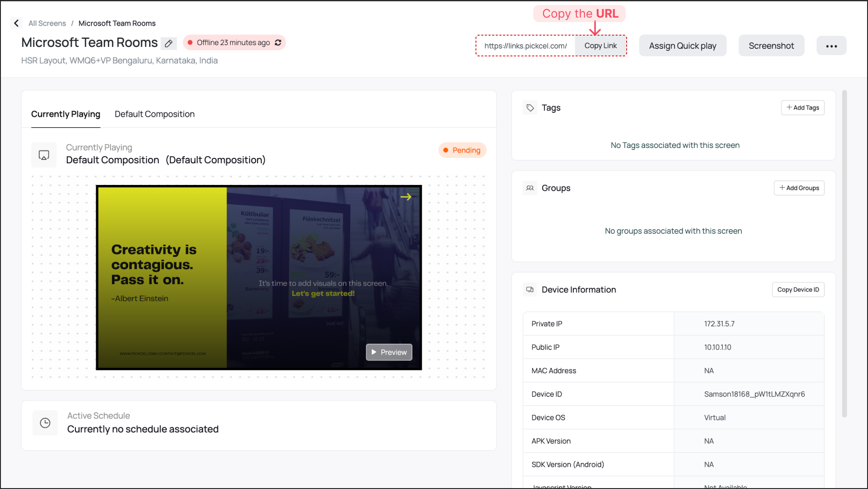The image size is (868, 489).
Task: Copy the Device ID
Action: 798,290
